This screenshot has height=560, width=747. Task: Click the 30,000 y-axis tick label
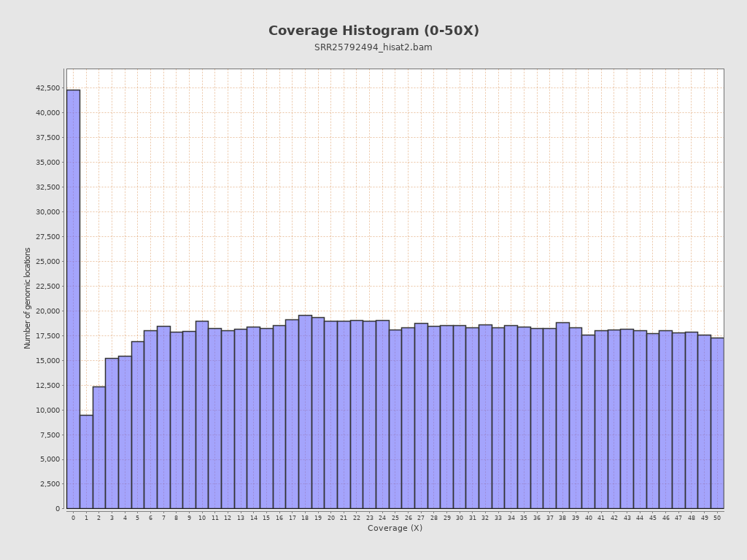click(47, 212)
